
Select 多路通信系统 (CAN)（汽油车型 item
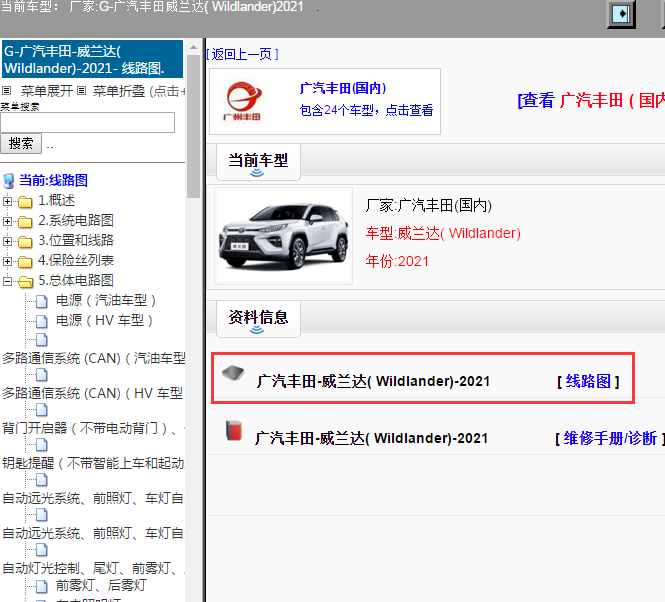pos(94,358)
